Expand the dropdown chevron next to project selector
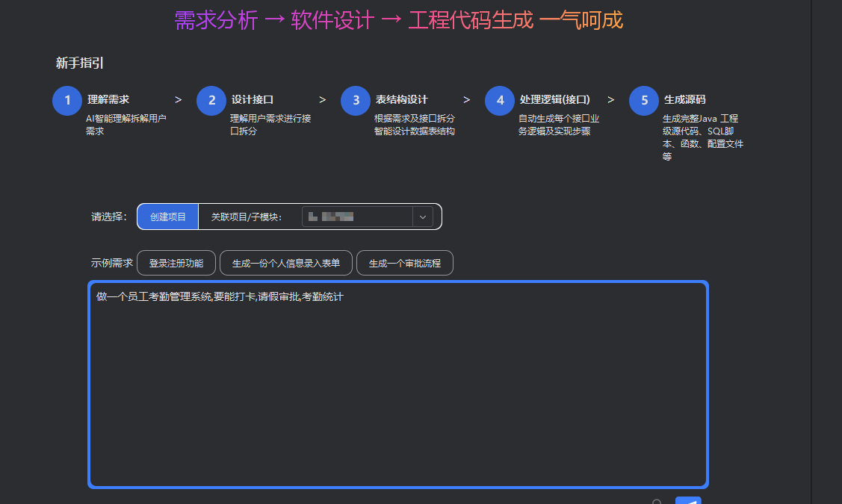This screenshot has height=504, width=842. [x=423, y=217]
